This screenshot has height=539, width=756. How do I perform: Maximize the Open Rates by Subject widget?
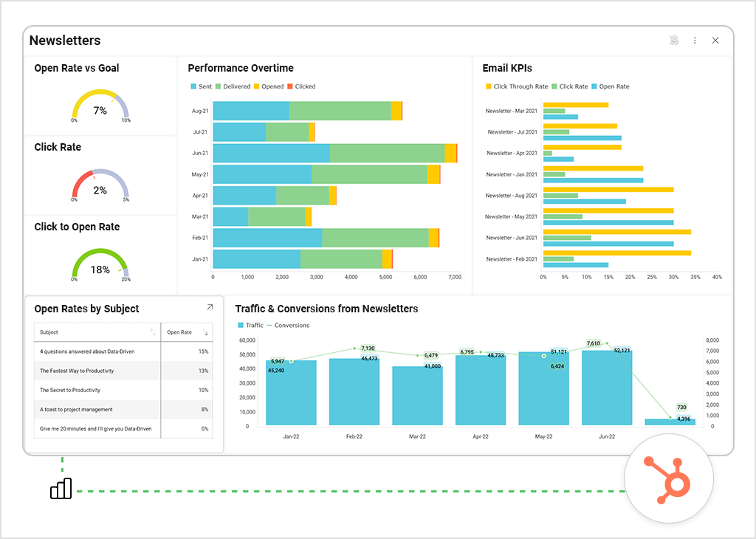210,307
